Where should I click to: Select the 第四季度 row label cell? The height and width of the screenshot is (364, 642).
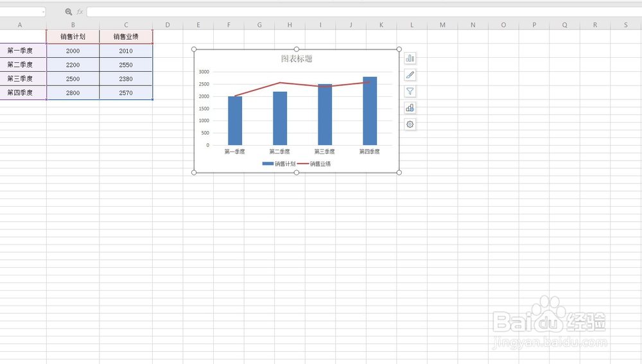(23, 92)
